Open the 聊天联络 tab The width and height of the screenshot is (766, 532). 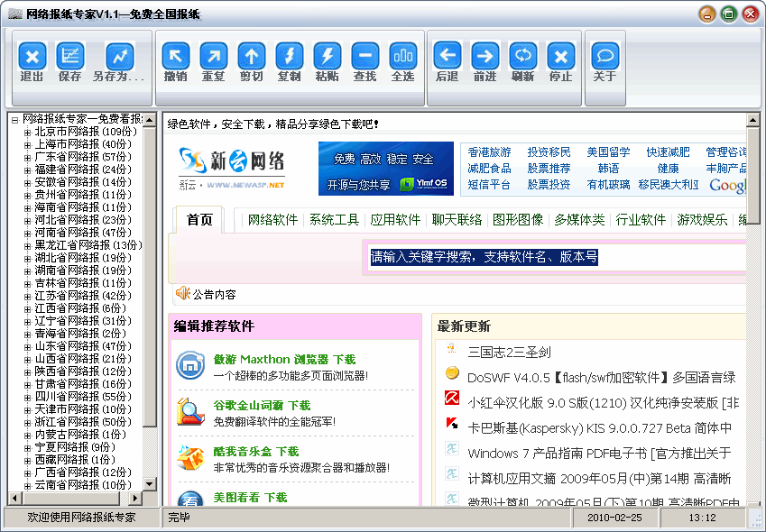click(457, 220)
